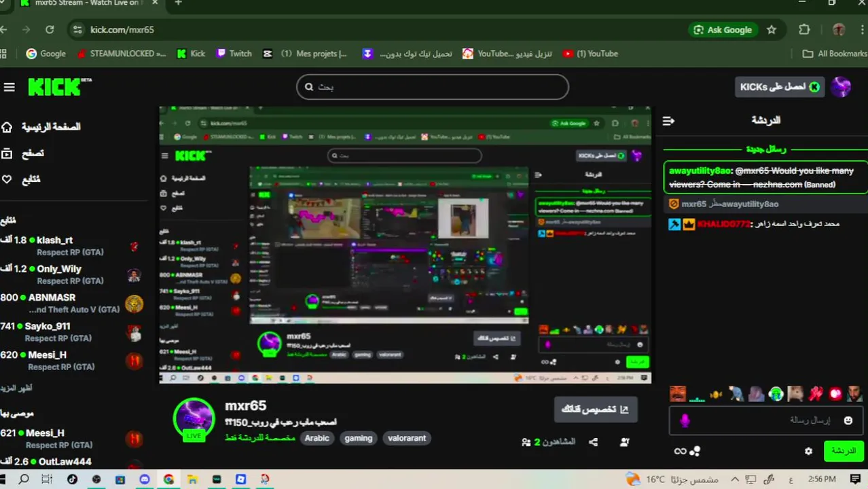Open Only_Wily channel in sidebar
Image resolution: width=868 pixels, height=489 pixels.
(71, 274)
